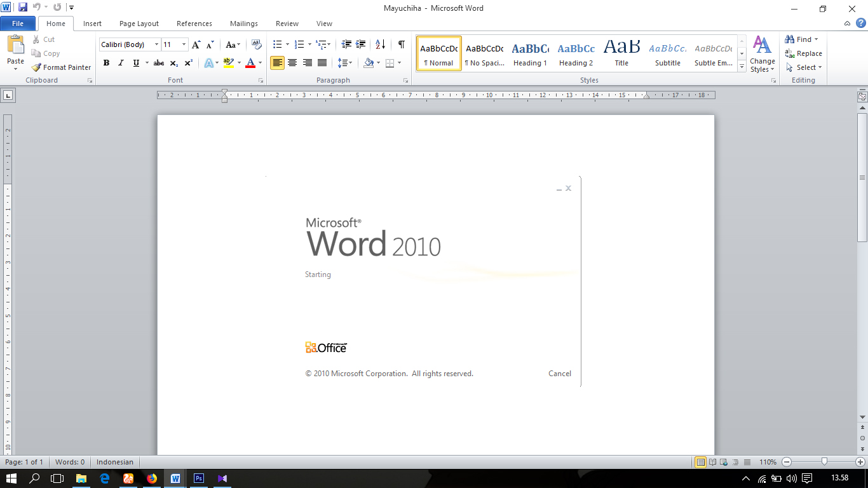Click the Center alignment icon
This screenshot has width=868, height=488.
point(292,63)
